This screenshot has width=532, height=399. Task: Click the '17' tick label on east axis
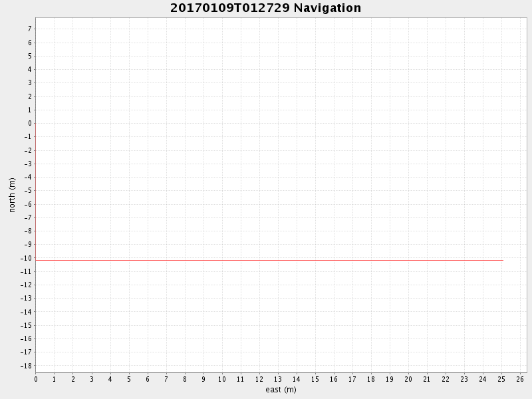tap(352, 380)
